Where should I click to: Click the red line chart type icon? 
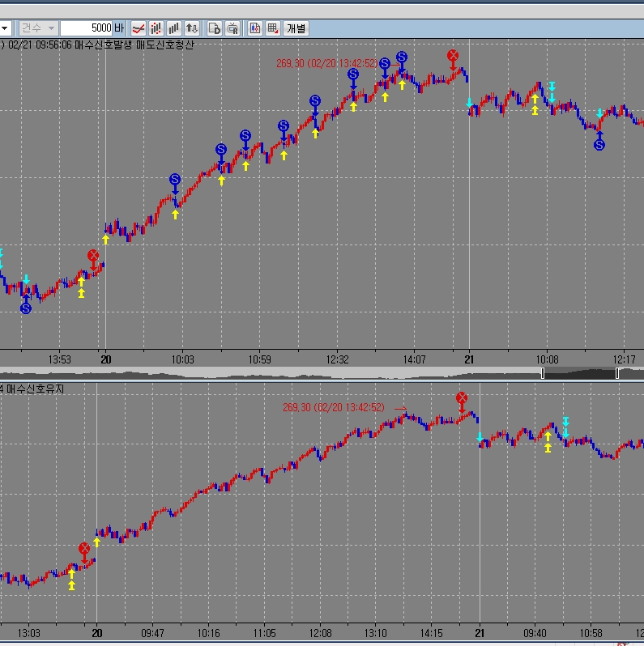click(139, 28)
